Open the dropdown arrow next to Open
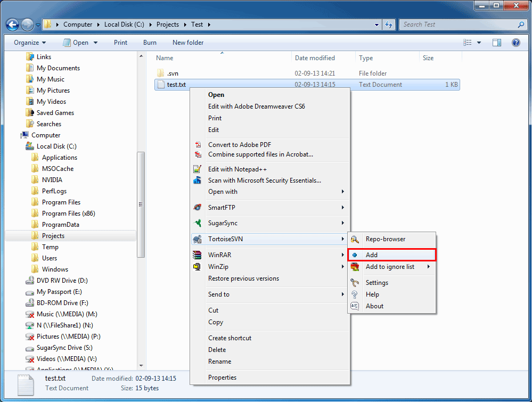The width and height of the screenshot is (532, 402). pos(96,43)
